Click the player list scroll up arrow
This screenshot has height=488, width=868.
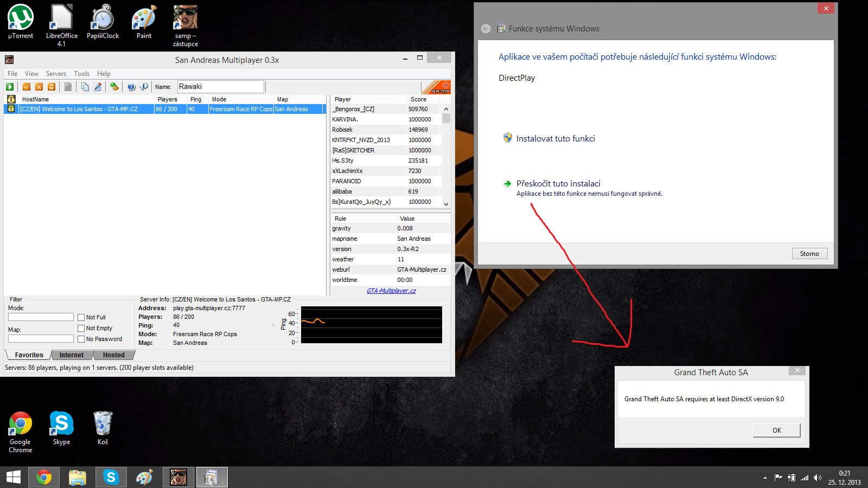click(446, 109)
